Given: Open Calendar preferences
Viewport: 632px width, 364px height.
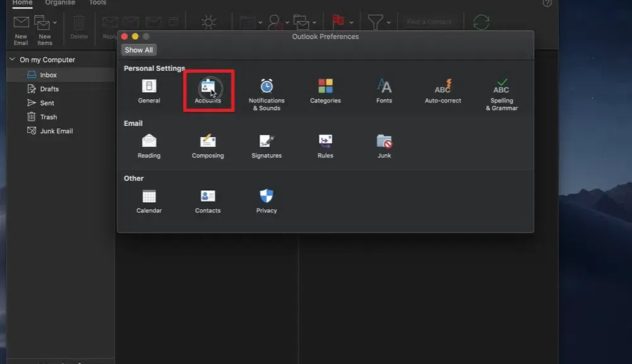Looking at the screenshot, I should point(149,201).
